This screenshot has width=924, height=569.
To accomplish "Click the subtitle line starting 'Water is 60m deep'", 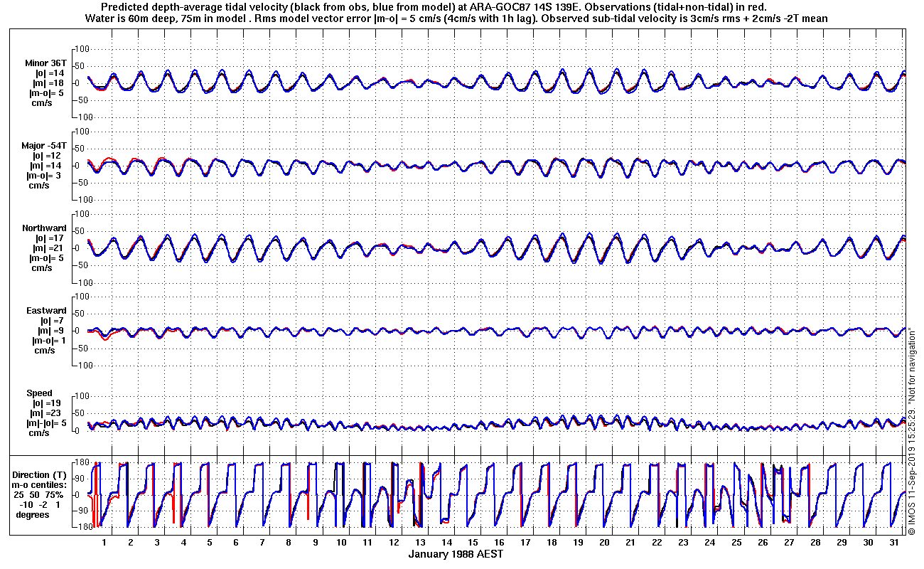I will (456, 18).
